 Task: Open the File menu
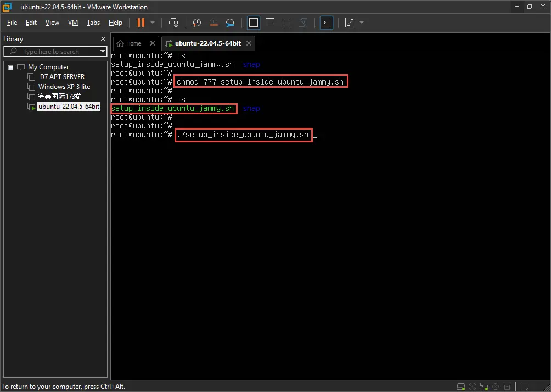12,23
